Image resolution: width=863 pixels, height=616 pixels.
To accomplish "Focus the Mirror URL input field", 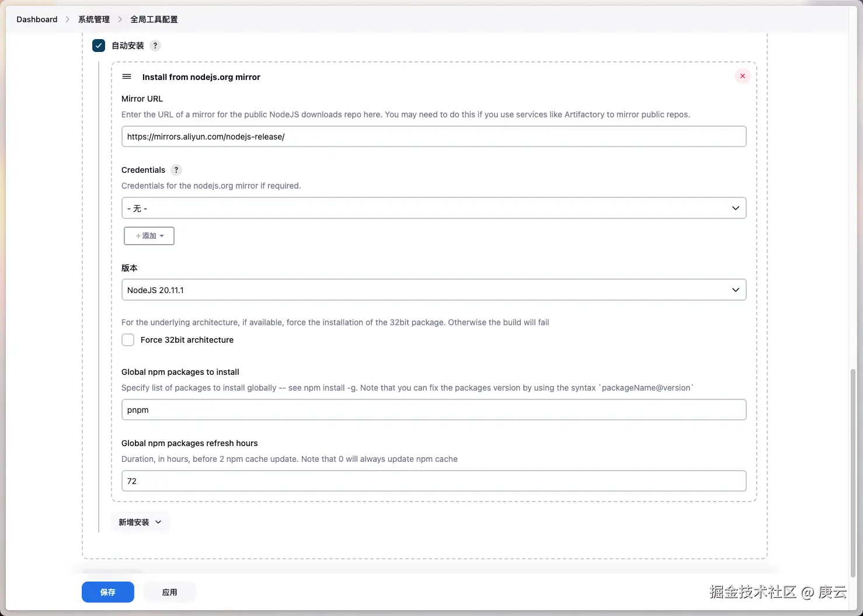I will pos(434,137).
